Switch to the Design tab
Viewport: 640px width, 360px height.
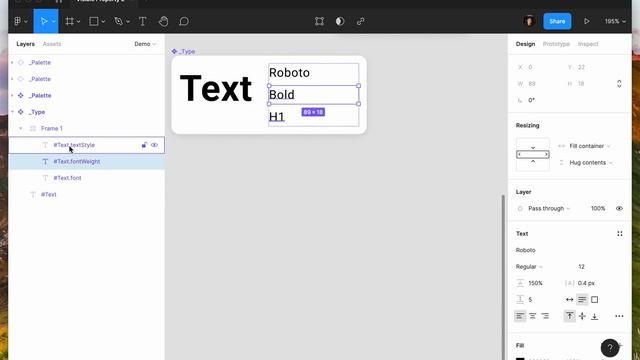point(525,44)
